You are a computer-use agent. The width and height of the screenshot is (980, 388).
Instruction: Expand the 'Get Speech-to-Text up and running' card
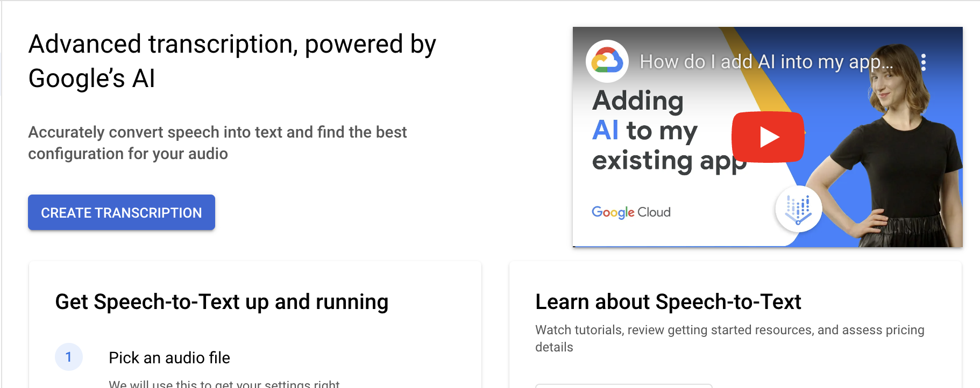coord(255,322)
